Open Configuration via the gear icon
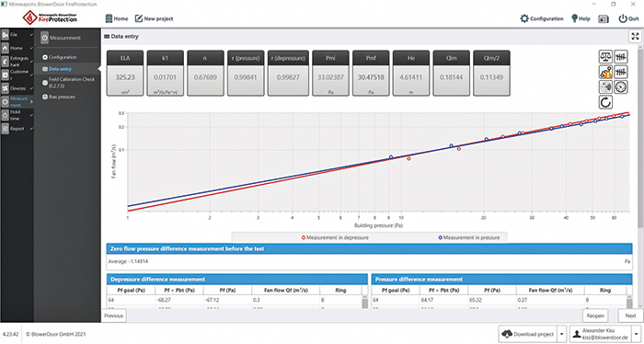The width and height of the screenshot is (644, 344). [524, 18]
